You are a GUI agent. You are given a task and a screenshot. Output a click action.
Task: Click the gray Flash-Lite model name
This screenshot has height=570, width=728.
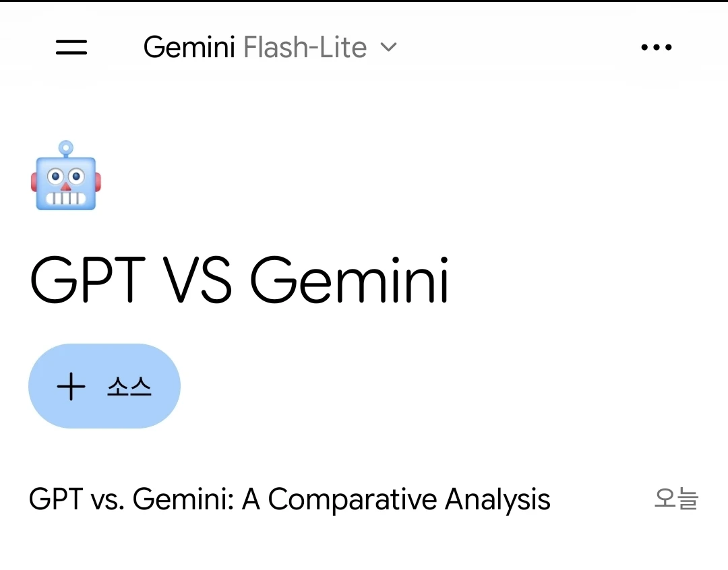tap(305, 47)
